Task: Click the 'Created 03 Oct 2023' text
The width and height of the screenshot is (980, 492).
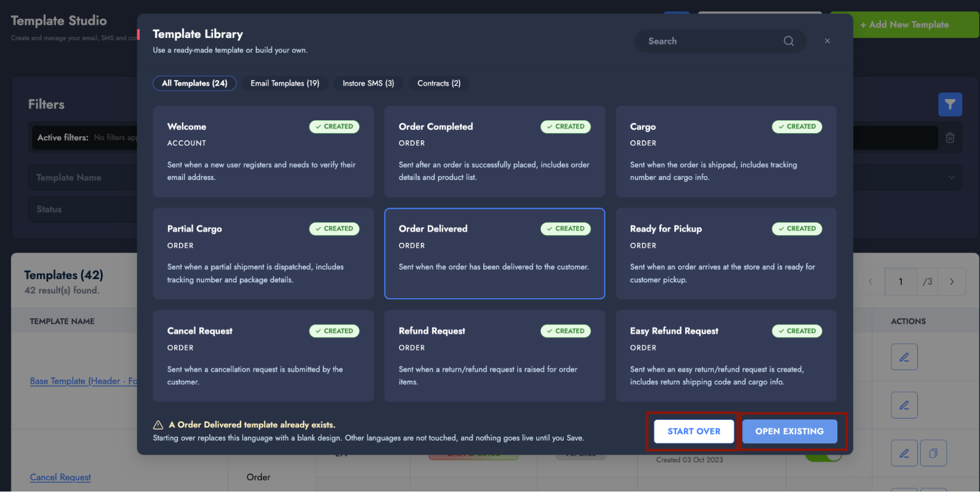Action: [689, 460]
